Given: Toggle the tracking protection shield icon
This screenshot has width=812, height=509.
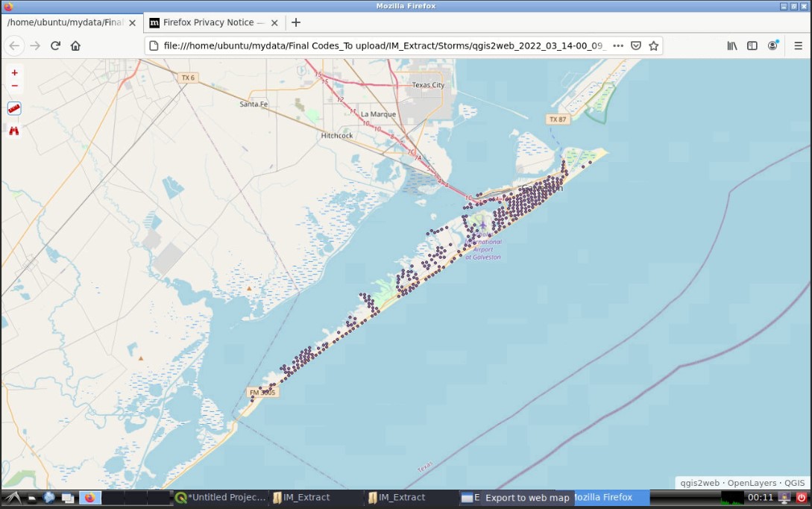Looking at the screenshot, I should click(636, 46).
